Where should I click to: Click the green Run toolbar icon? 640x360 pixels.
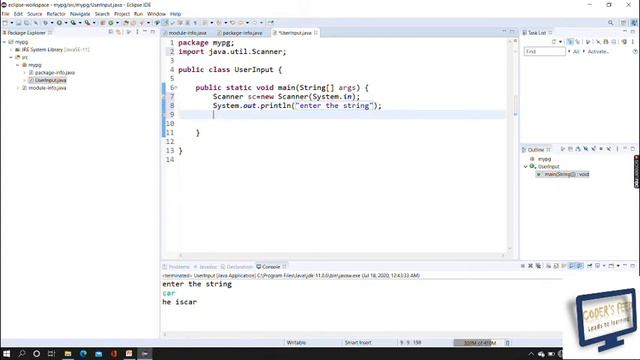click(x=59, y=23)
